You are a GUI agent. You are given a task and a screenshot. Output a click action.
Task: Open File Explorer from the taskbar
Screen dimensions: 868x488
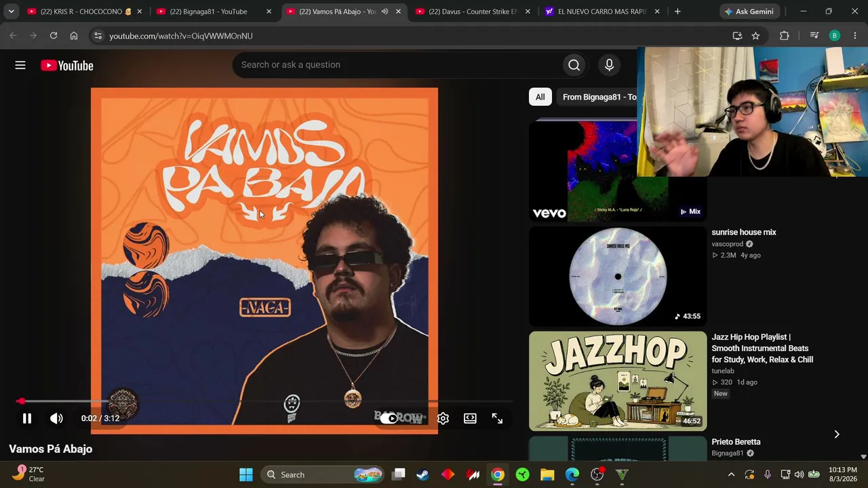pyautogui.click(x=547, y=474)
